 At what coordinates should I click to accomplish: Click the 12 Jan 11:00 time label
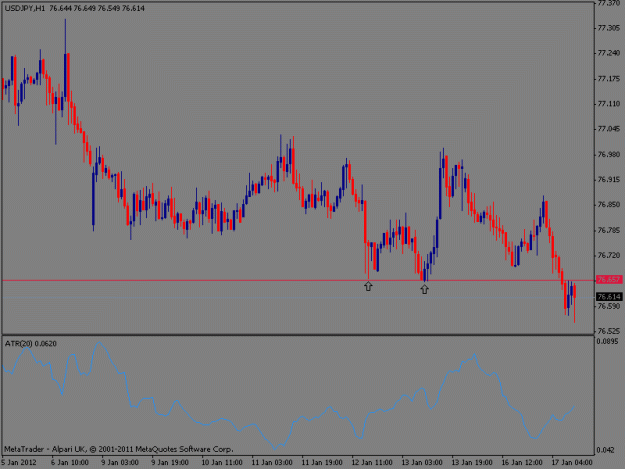pos(372,462)
